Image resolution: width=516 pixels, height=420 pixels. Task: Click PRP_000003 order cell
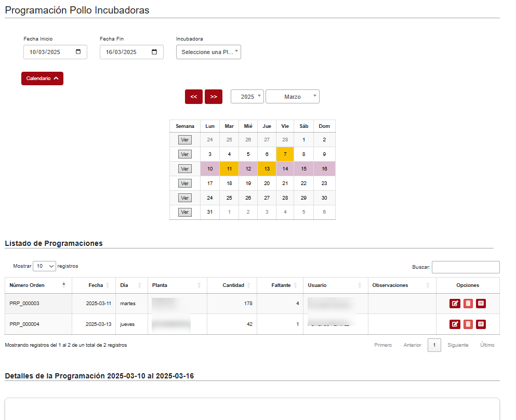[38, 304]
